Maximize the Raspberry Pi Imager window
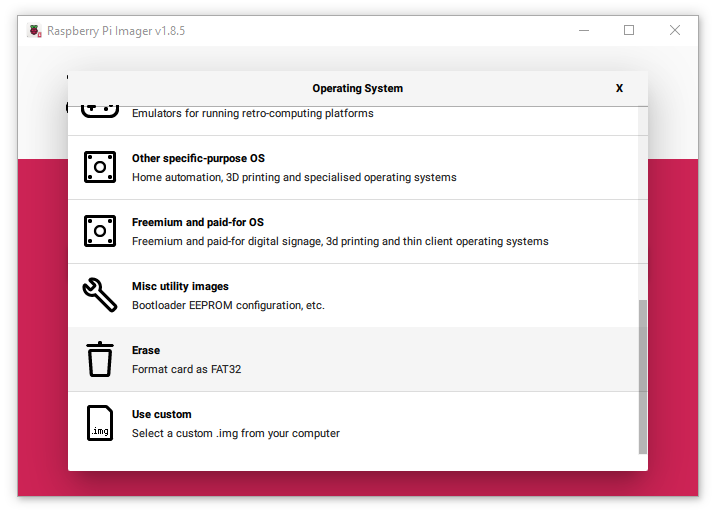 [629, 31]
